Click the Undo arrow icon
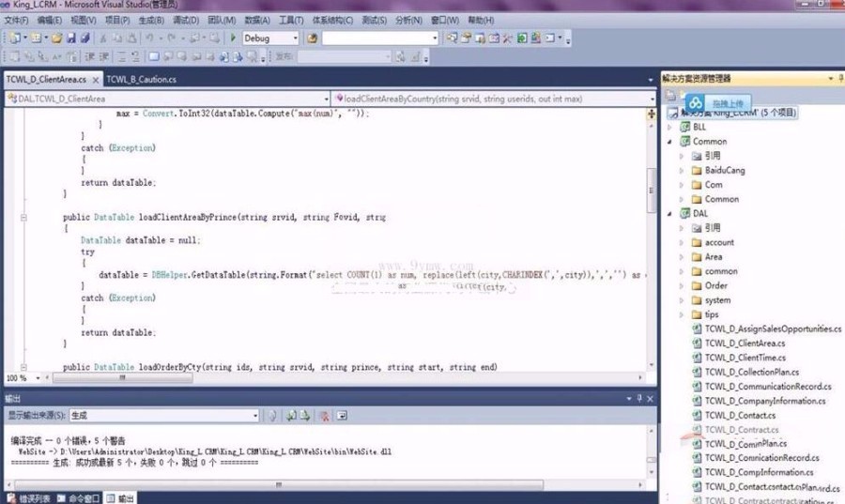This screenshot has width=845, height=504. (149, 38)
